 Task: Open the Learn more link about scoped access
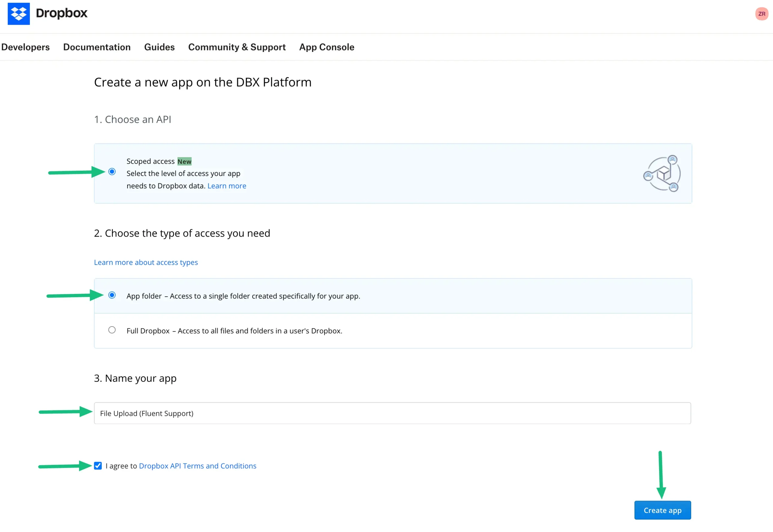coord(227,186)
